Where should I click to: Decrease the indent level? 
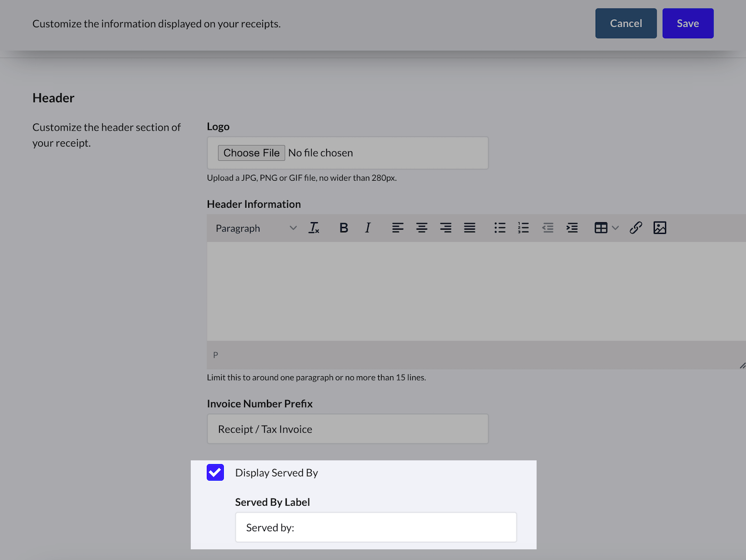pyautogui.click(x=548, y=228)
